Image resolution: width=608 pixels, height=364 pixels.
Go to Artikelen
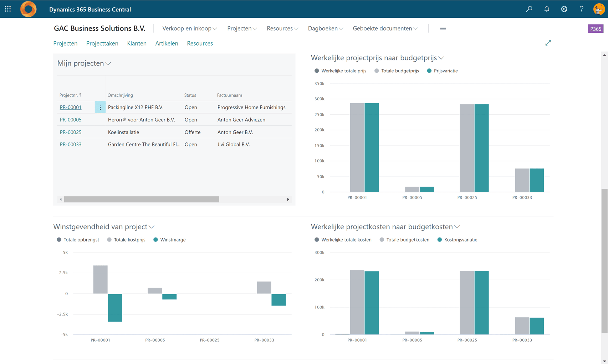point(167,43)
